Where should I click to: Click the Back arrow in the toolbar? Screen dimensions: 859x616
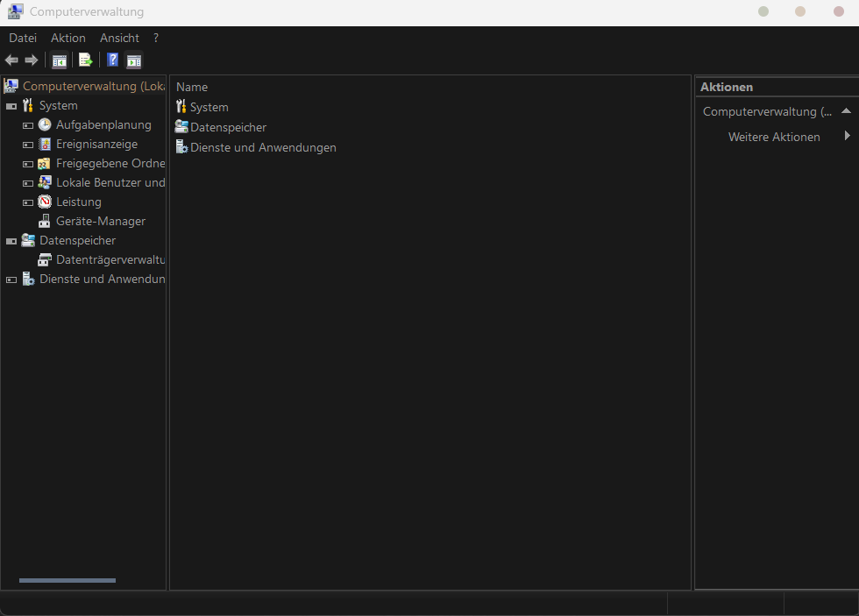coord(11,60)
